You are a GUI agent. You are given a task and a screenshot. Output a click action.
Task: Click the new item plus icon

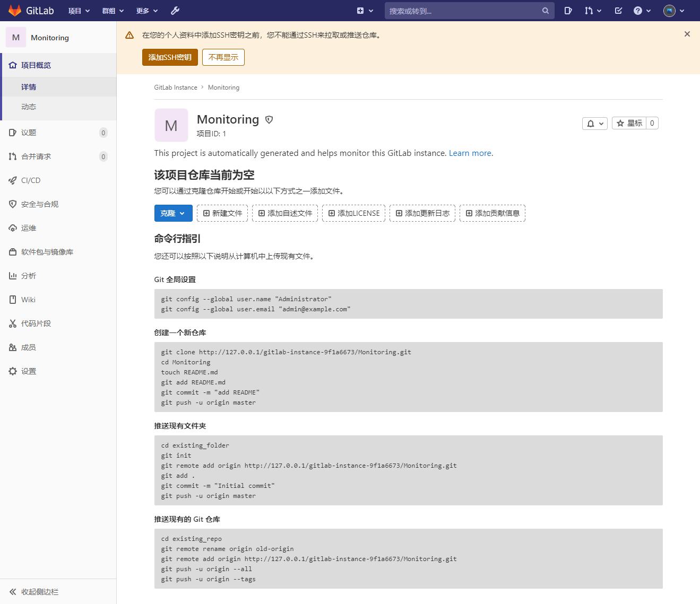point(360,11)
